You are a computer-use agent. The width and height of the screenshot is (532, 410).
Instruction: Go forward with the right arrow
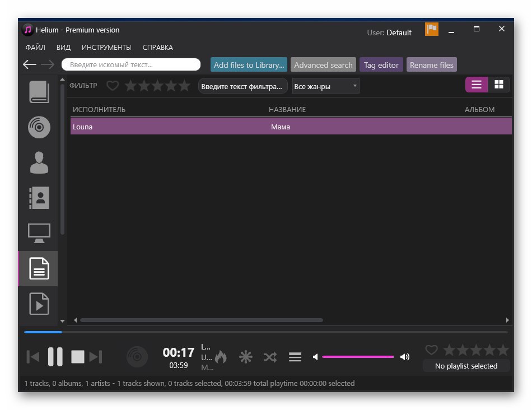click(48, 64)
